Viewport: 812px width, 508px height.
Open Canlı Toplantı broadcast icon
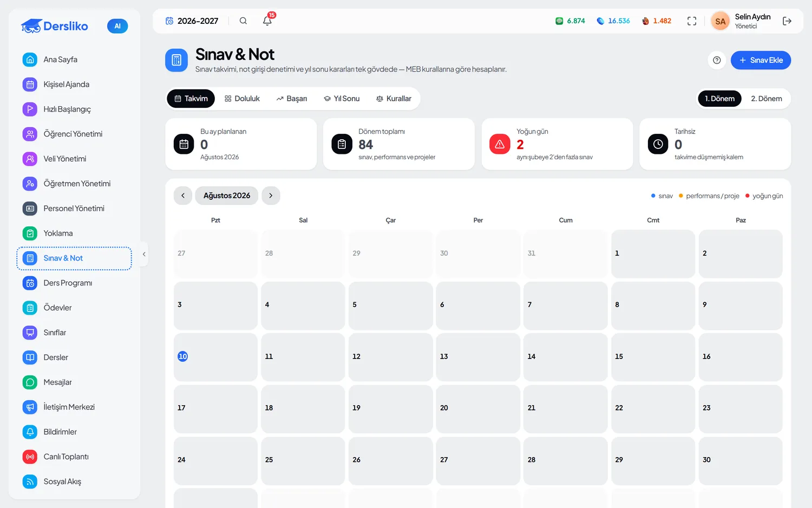click(30, 457)
